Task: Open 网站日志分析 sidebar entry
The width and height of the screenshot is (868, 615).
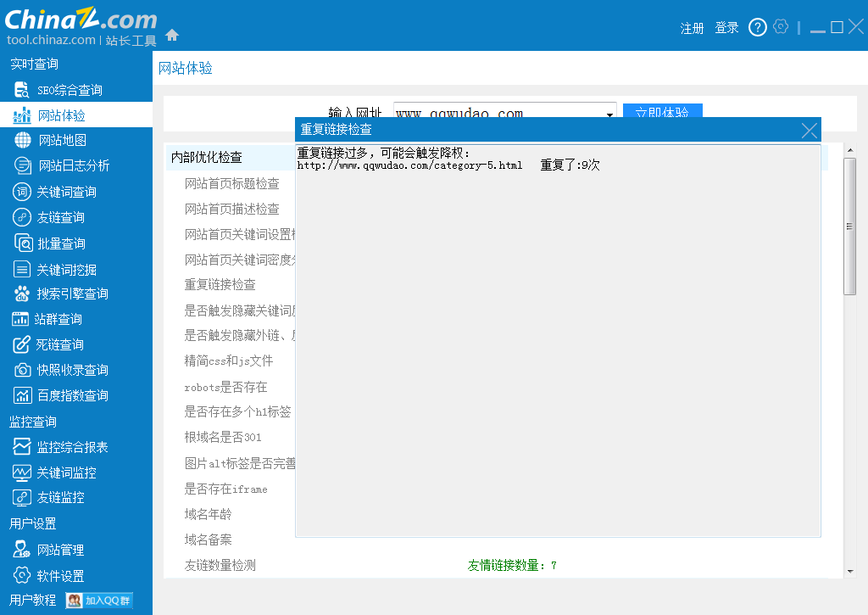Action: tap(73, 165)
